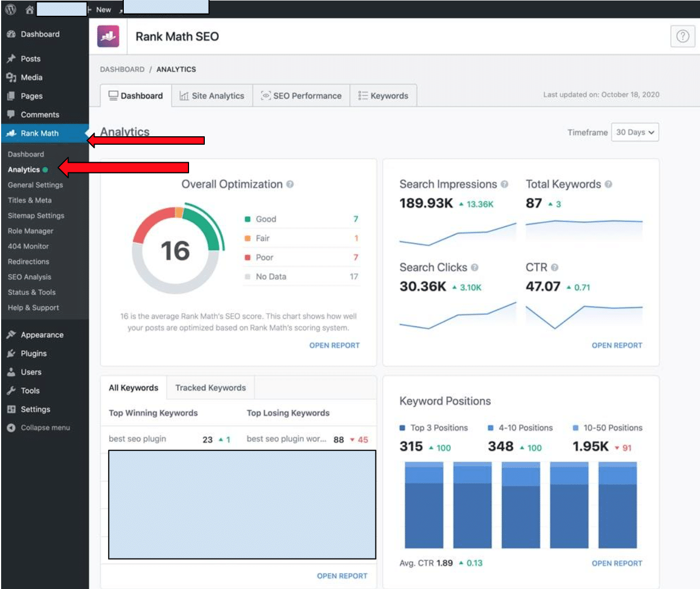Viewport: 700px width, 589px height.
Task: Click the Comments bubble icon in sidebar
Action: coord(11,114)
